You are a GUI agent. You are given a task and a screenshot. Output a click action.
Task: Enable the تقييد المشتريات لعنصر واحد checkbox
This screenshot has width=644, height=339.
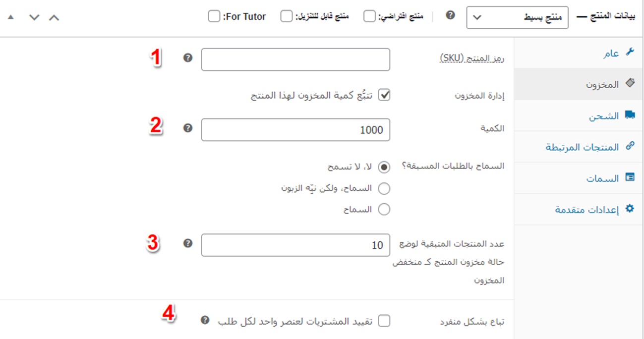tap(384, 321)
